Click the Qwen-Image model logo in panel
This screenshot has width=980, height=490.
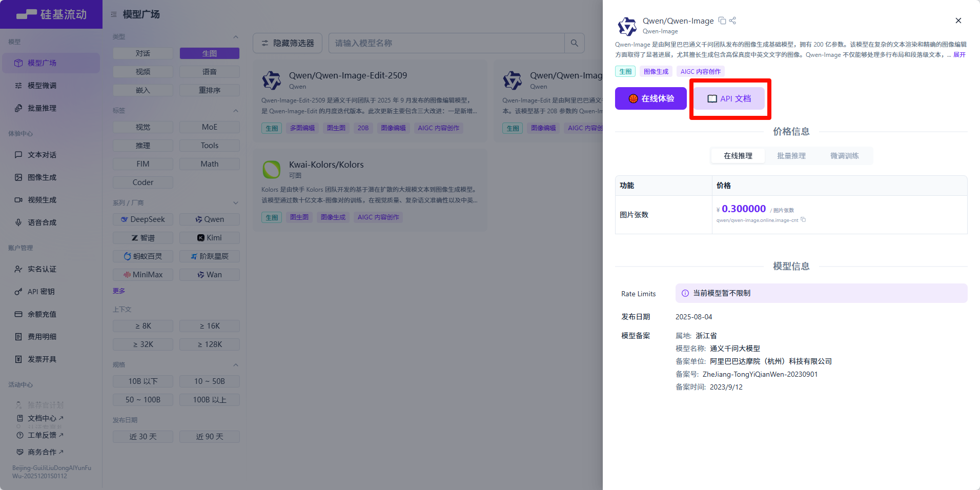[x=627, y=26]
